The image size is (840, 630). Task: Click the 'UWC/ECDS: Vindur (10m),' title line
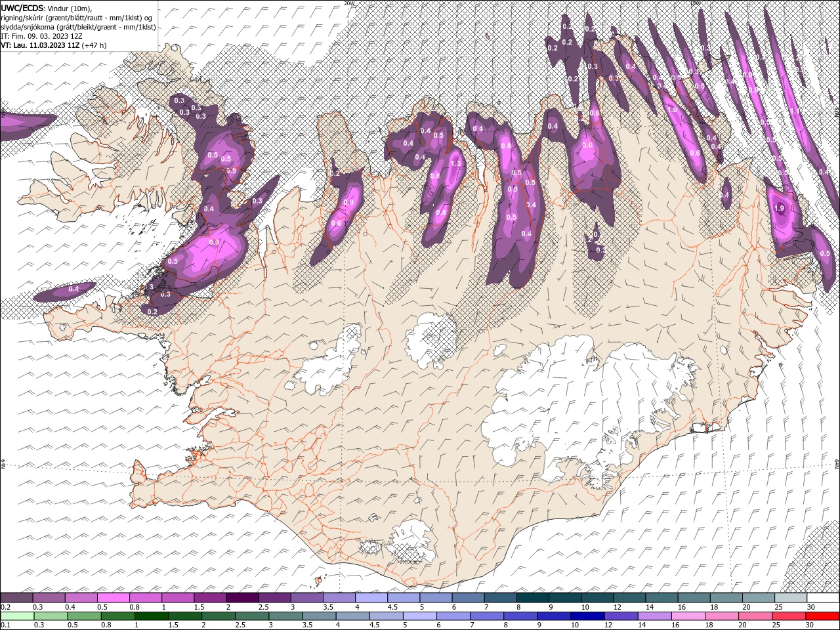tap(47, 7)
